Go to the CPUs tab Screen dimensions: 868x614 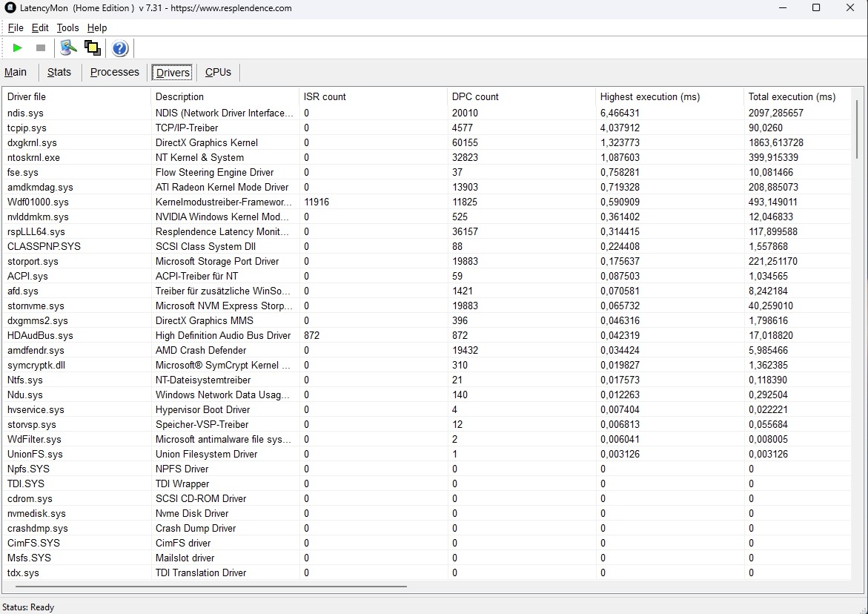pos(218,72)
